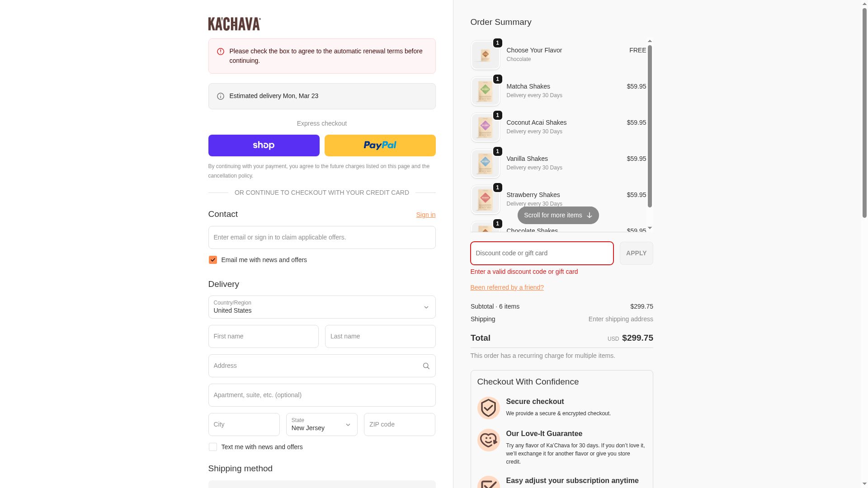868x488 pixels.
Task: Enable Text me with news and offers
Action: (212, 447)
